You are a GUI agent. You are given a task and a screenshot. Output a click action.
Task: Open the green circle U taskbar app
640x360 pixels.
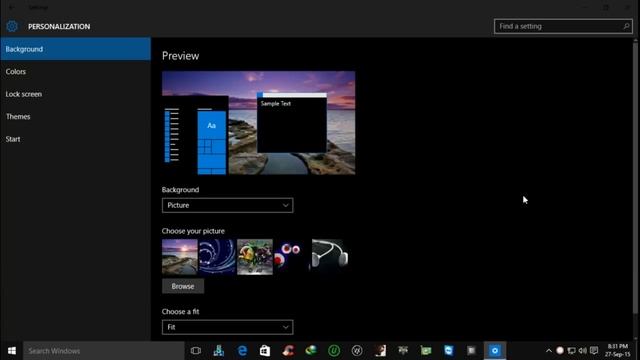tap(334, 351)
